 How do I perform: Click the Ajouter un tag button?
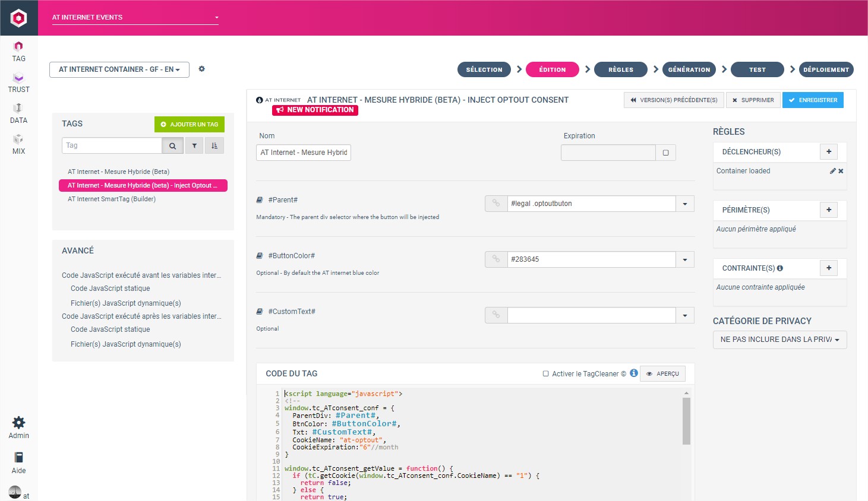190,124
